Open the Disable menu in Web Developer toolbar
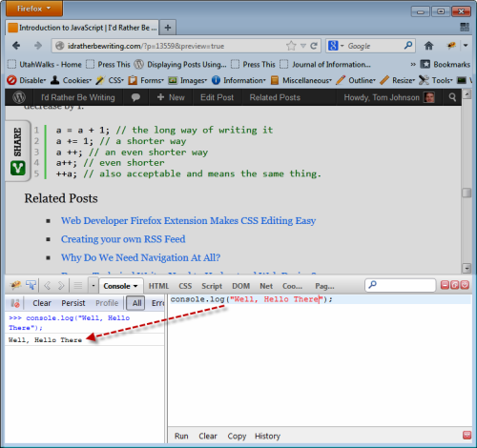Image resolution: width=477 pixels, height=448 pixels. pyautogui.click(x=27, y=80)
